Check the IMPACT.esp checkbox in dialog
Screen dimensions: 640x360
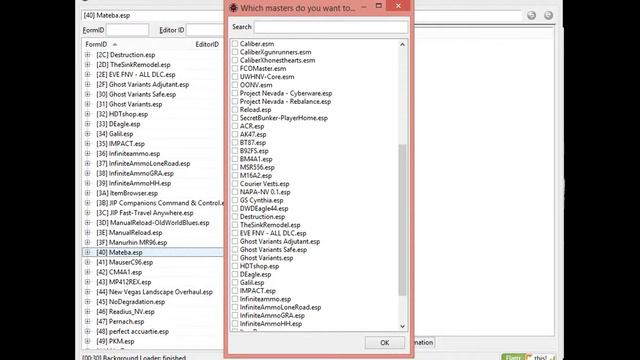(x=235, y=291)
